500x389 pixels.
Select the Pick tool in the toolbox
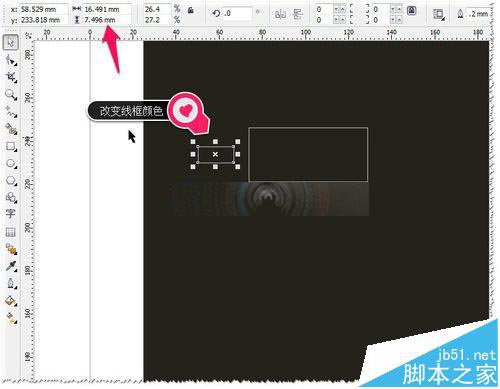[11, 43]
